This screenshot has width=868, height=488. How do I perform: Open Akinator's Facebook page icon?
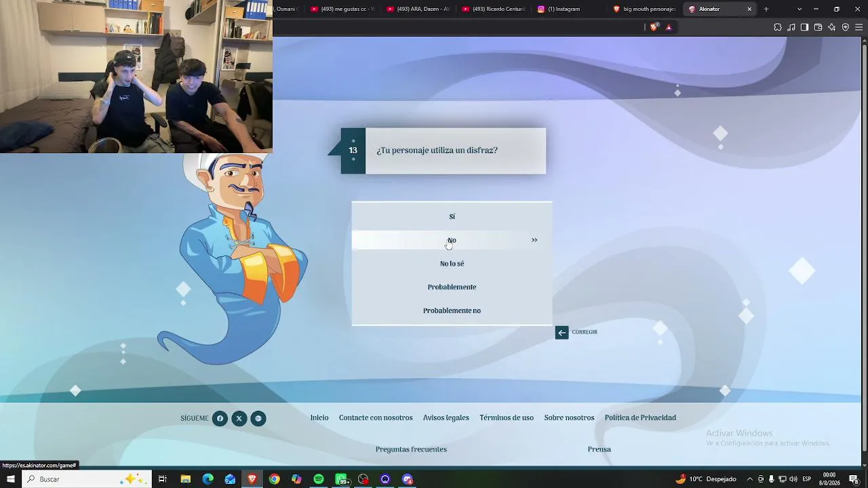[x=220, y=419]
